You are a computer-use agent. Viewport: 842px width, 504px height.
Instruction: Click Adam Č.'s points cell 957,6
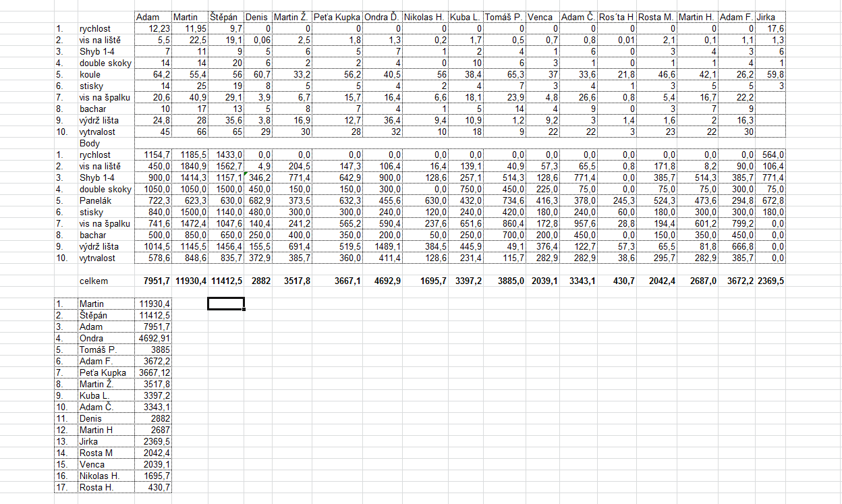pos(578,223)
